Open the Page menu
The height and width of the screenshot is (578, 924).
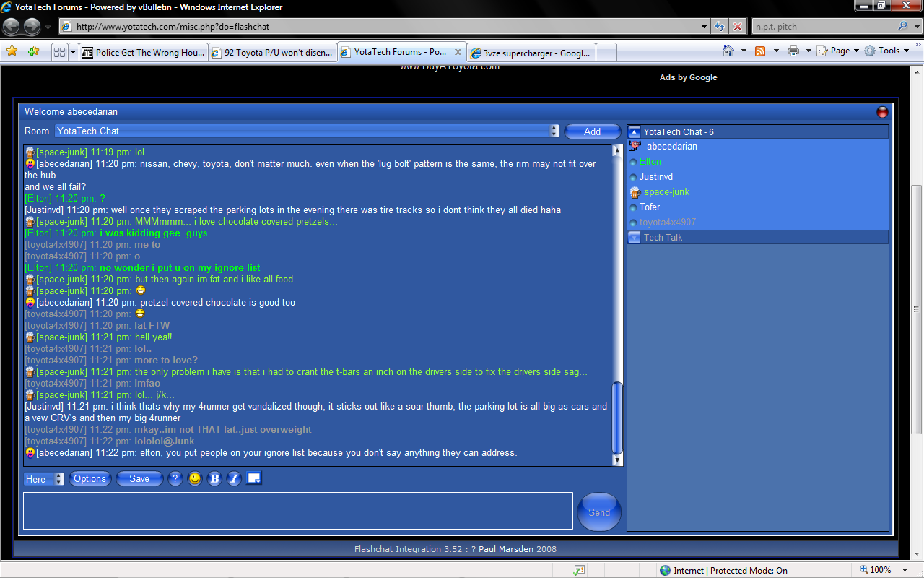(x=839, y=51)
